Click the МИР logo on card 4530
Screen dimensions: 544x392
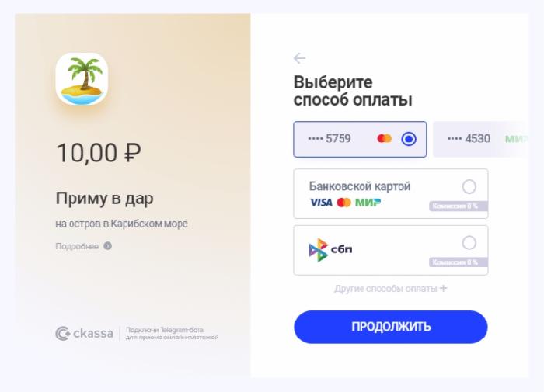pos(517,139)
